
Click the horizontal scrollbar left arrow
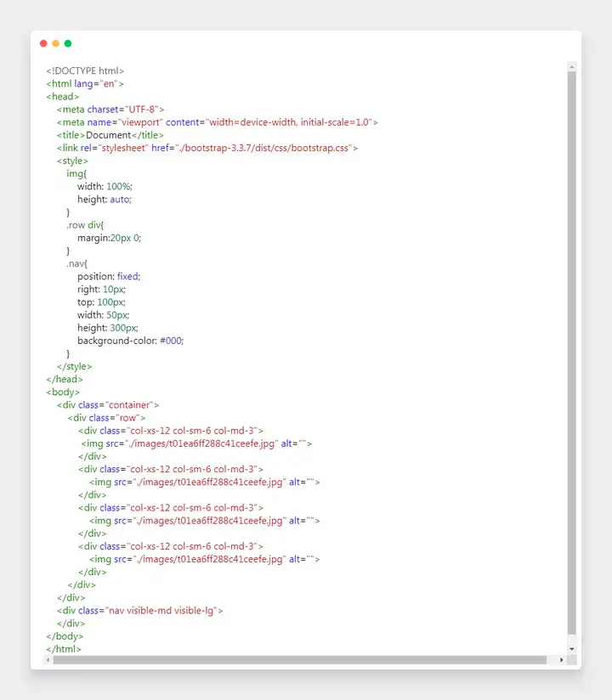48,660
